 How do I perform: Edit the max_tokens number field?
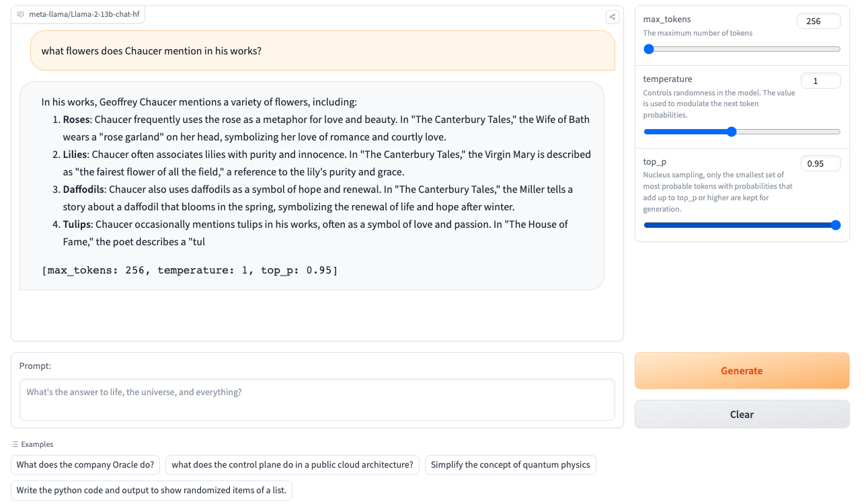click(818, 21)
